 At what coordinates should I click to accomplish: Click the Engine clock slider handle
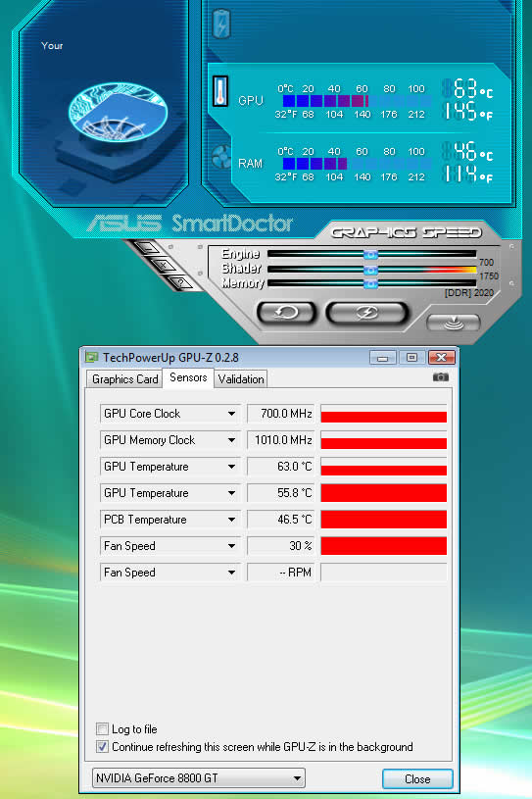tap(370, 254)
